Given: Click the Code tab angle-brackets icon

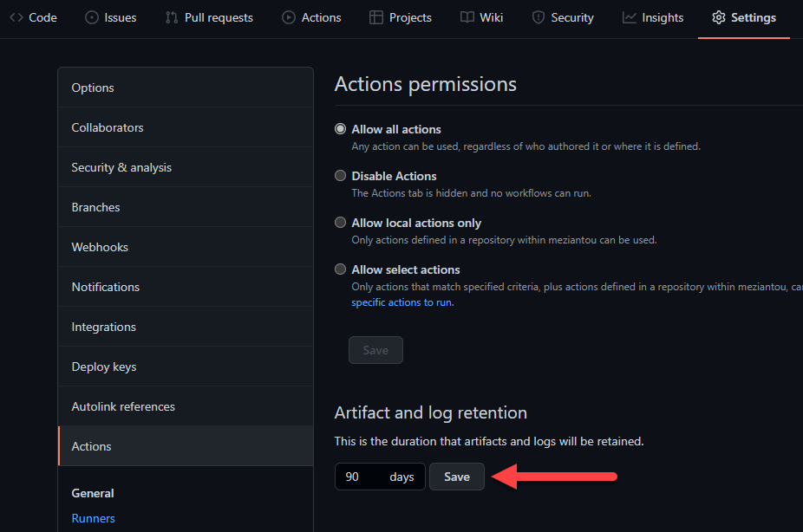Looking at the screenshot, I should [x=16, y=17].
